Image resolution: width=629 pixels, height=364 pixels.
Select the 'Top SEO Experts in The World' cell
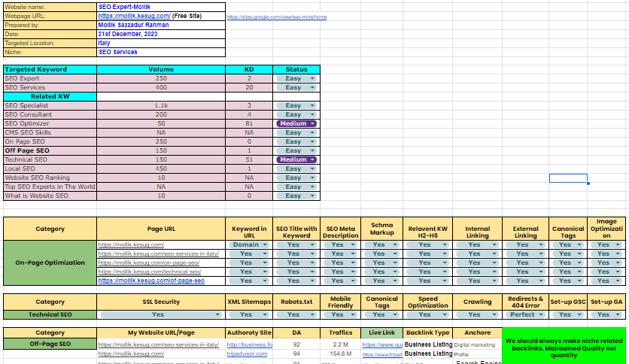pyautogui.click(x=50, y=187)
